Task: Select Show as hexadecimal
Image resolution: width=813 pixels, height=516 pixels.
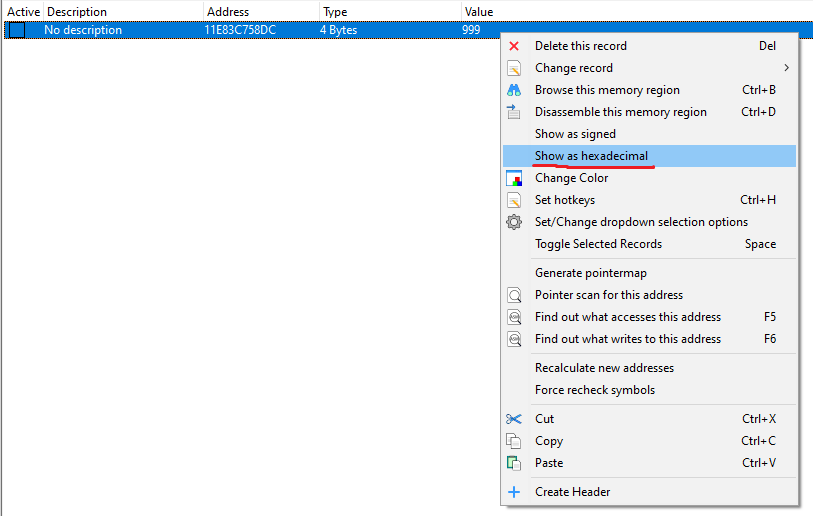Action: click(x=591, y=156)
